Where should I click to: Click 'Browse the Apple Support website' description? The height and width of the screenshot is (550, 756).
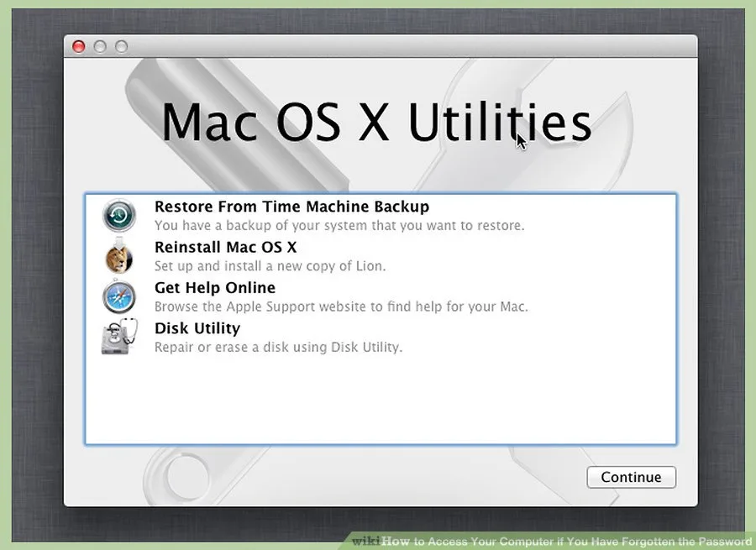pyautogui.click(x=341, y=306)
